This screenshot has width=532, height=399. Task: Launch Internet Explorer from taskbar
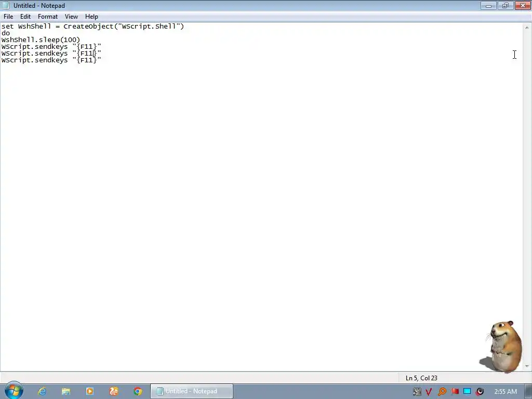click(42, 391)
